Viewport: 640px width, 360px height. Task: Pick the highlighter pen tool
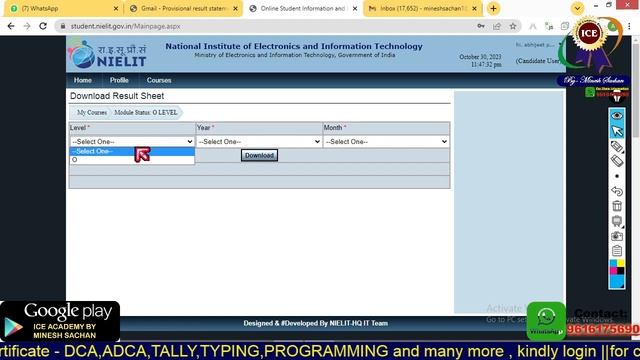coord(617,146)
